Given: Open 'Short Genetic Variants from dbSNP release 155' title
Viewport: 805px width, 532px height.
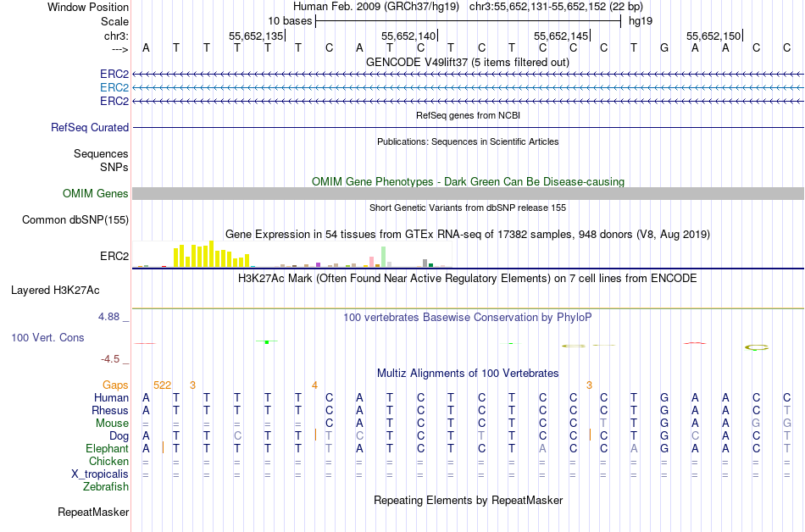Looking at the screenshot, I should coord(468,208).
